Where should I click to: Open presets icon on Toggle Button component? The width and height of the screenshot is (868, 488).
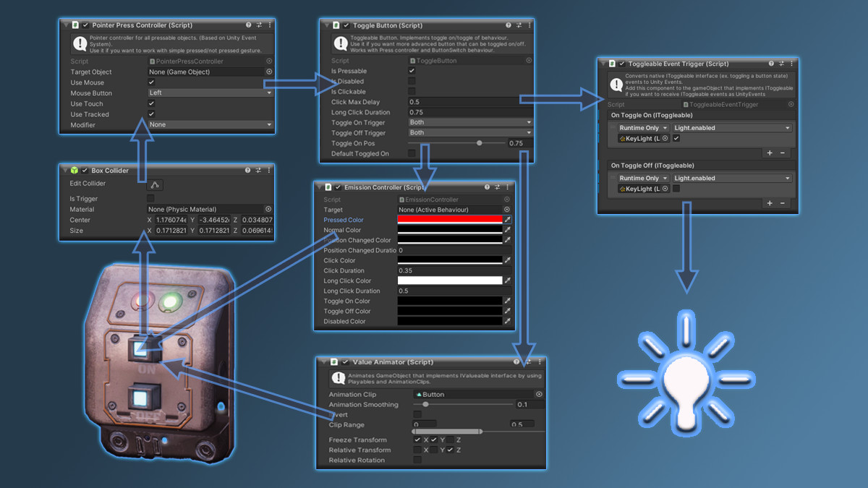tap(518, 25)
